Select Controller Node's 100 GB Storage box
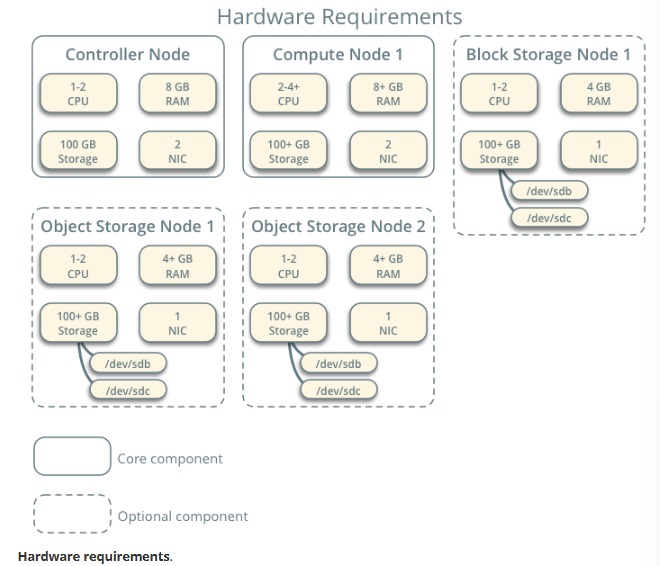The height and width of the screenshot is (566, 660). [78, 151]
